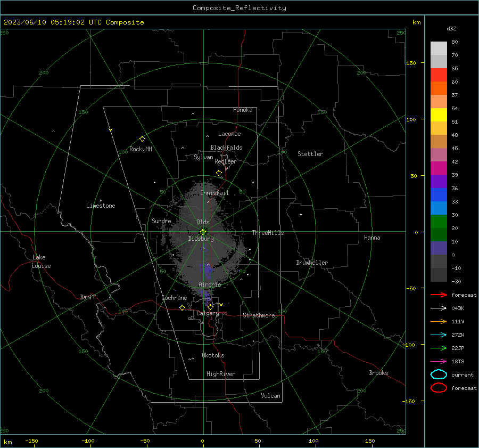Click the Brooks label
Image resolution: width=479 pixels, height=448 pixels.
(x=378, y=373)
